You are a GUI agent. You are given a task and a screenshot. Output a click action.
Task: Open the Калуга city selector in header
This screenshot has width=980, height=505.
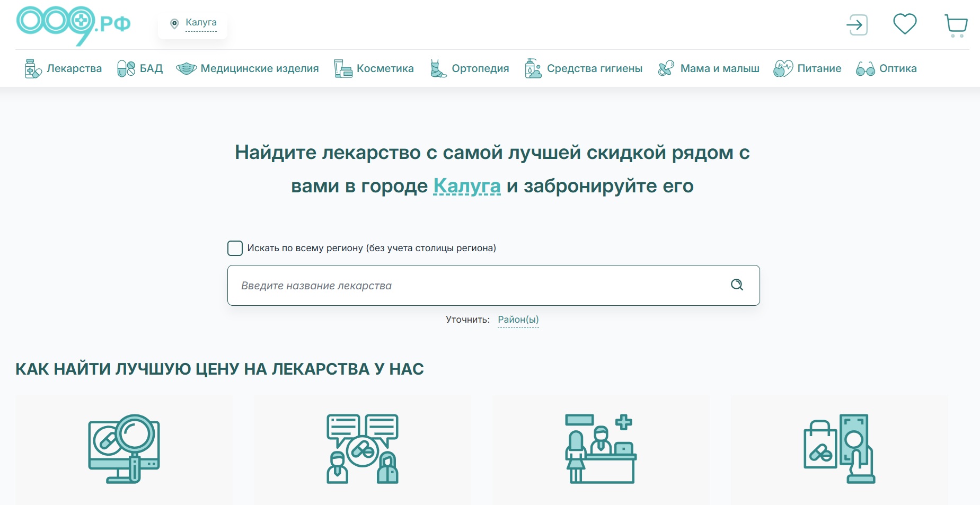(200, 23)
